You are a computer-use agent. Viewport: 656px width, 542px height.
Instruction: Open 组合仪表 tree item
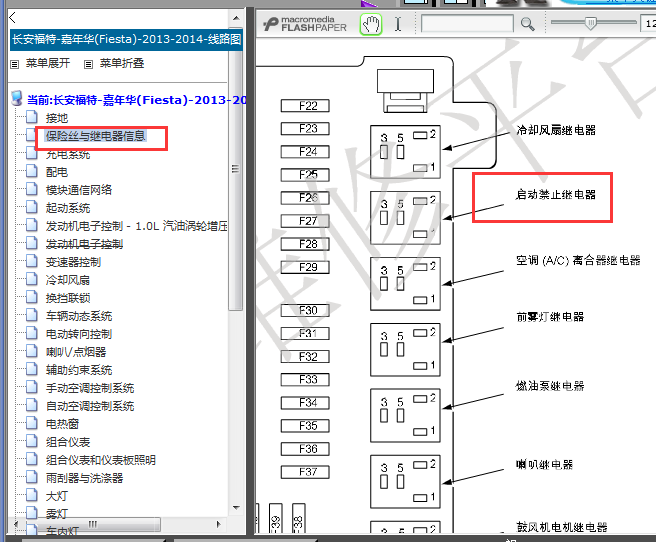[x=68, y=442]
